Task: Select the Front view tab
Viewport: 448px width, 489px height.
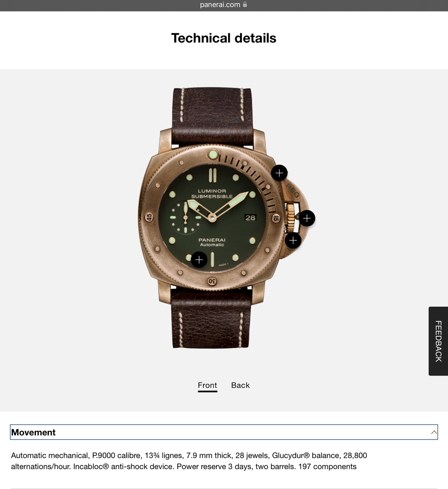Action: [x=208, y=385]
